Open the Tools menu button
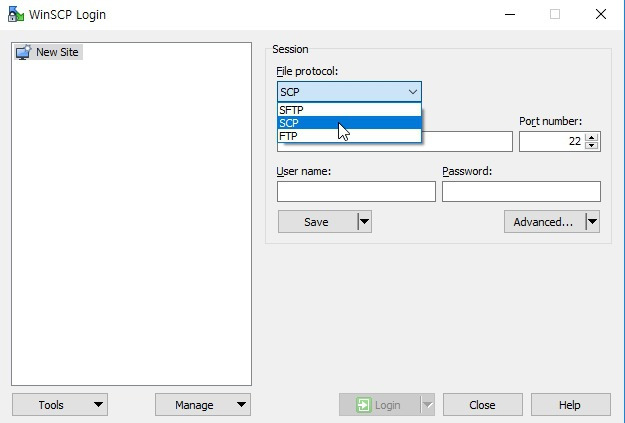 pyautogui.click(x=60, y=405)
